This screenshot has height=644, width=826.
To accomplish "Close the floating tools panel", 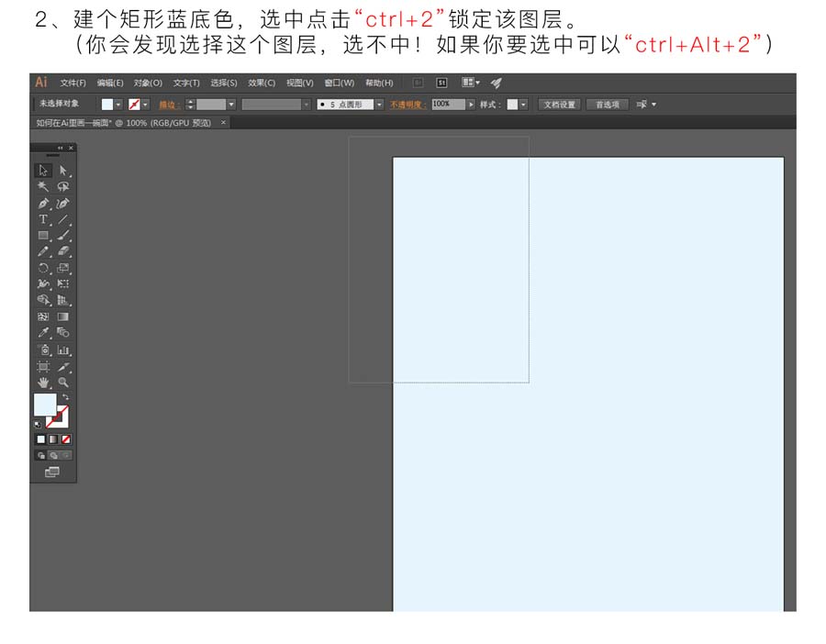I will (x=71, y=148).
